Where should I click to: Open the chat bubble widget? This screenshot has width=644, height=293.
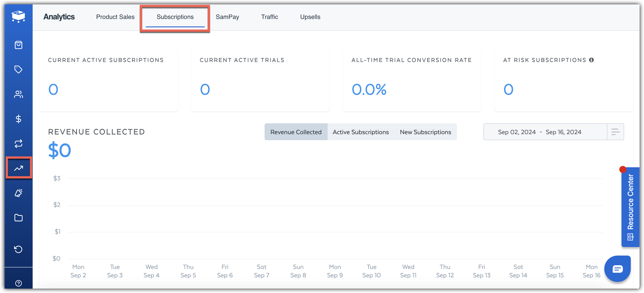pos(617,269)
